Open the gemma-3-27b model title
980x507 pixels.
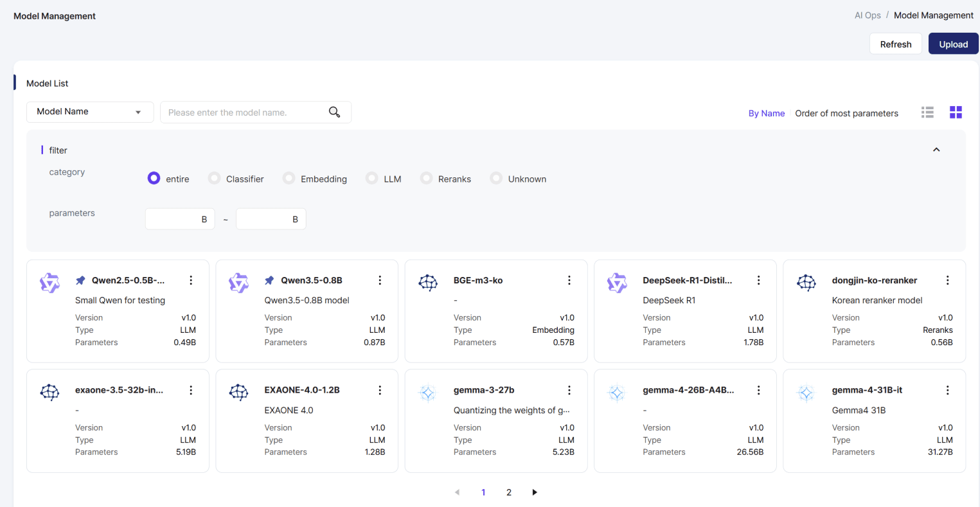click(484, 390)
